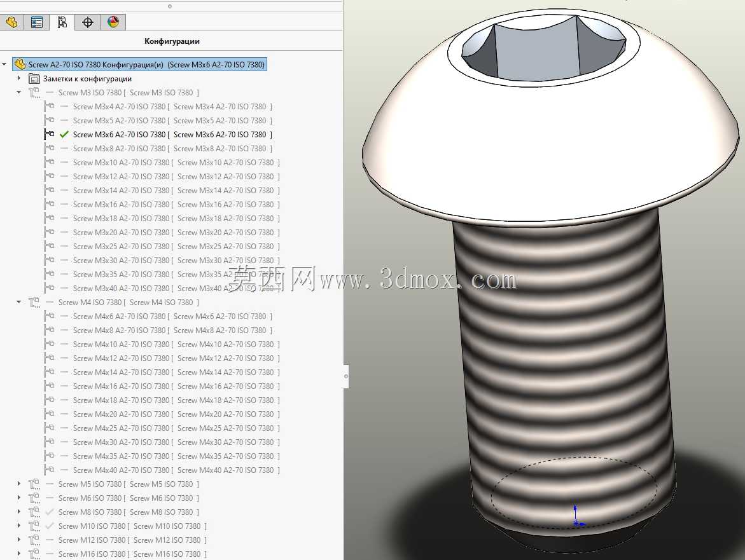The height and width of the screenshot is (560, 745).
Task: Select configuration Screw M4x35 A2-70 ISO 7380
Action: (176, 456)
